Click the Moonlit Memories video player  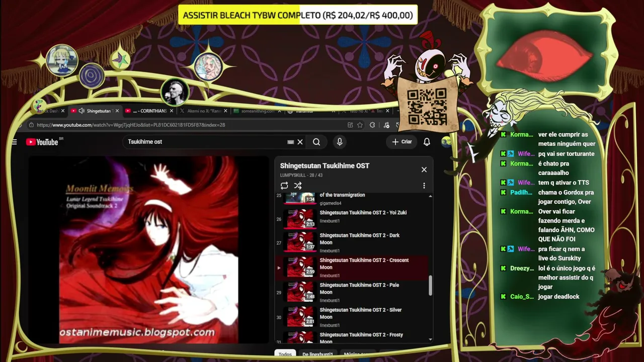point(149,249)
